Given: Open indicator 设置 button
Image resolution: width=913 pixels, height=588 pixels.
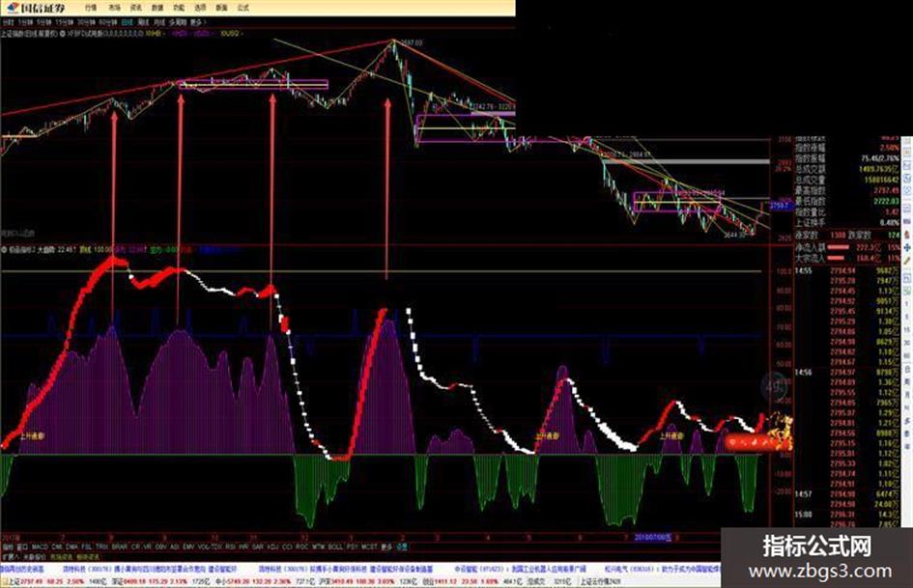Looking at the screenshot, I should click(x=402, y=547).
